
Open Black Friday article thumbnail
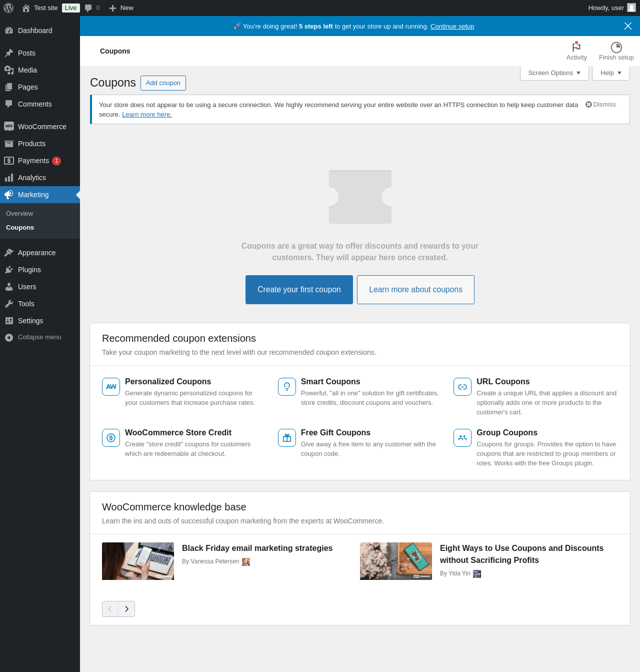[138, 561]
